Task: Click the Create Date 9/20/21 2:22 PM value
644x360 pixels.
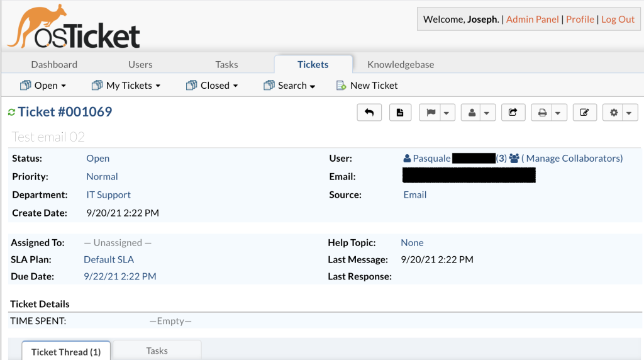Action: tap(123, 213)
